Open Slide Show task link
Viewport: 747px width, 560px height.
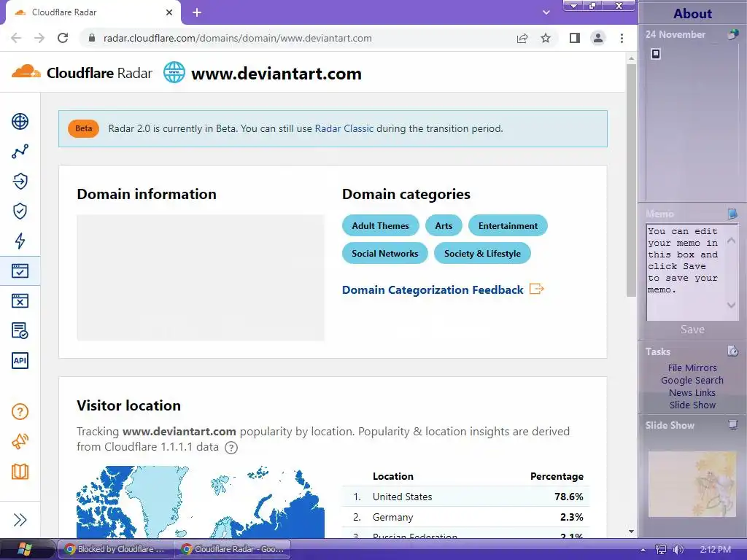[x=692, y=405]
